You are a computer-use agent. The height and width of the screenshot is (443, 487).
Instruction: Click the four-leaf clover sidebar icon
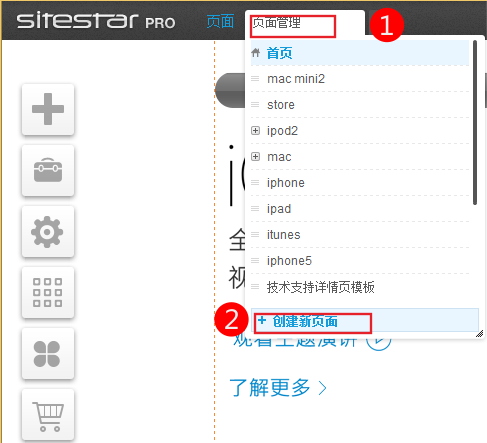(x=48, y=353)
